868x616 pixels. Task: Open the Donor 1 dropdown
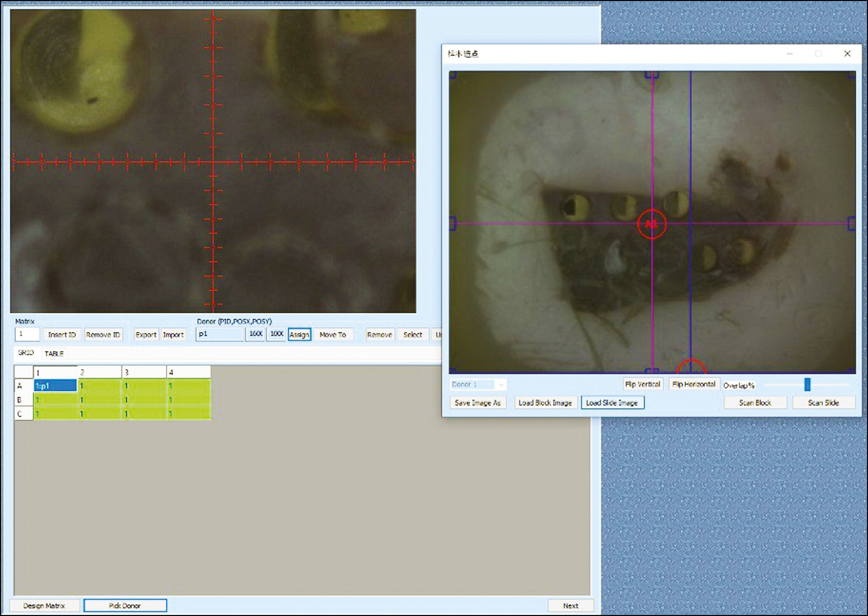click(477, 385)
